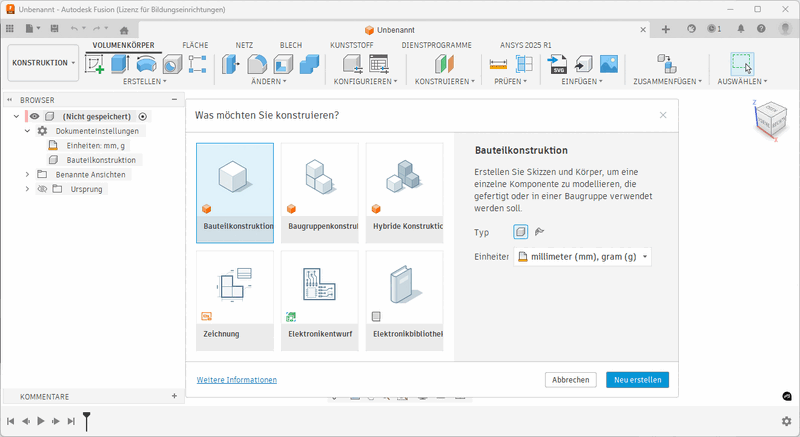
Task: Toggle visibility eye of unsaved component
Action: 34,117
